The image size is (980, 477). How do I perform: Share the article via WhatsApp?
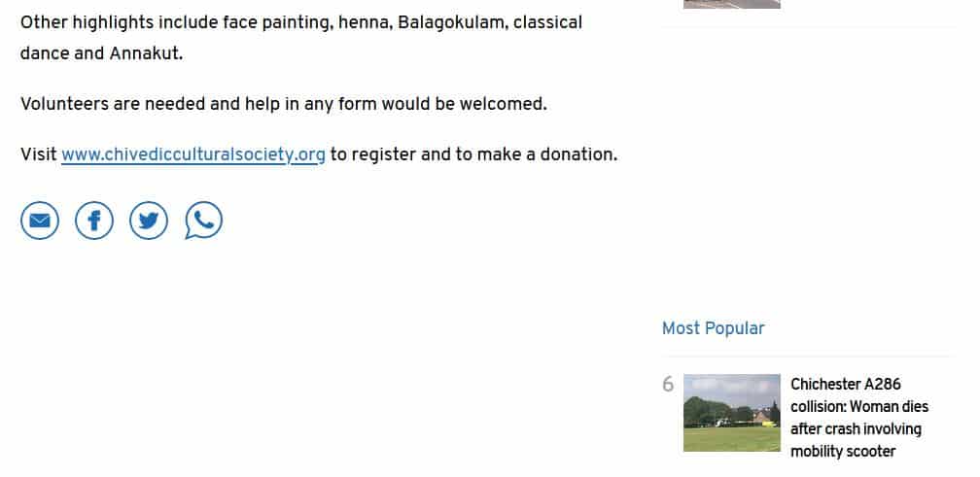pos(203,221)
